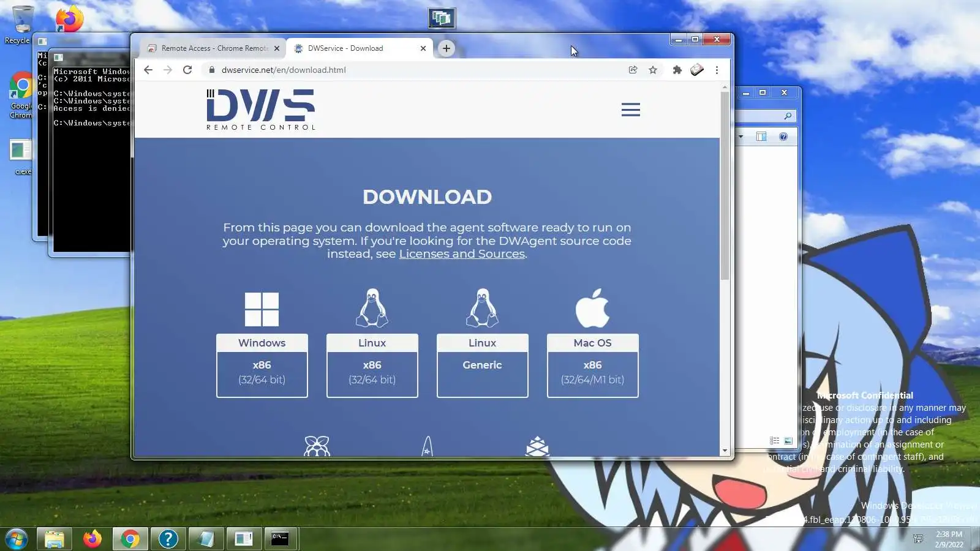Share this page using the address bar icon
Viewport: 980px width, 551px height.
click(633, 70)
